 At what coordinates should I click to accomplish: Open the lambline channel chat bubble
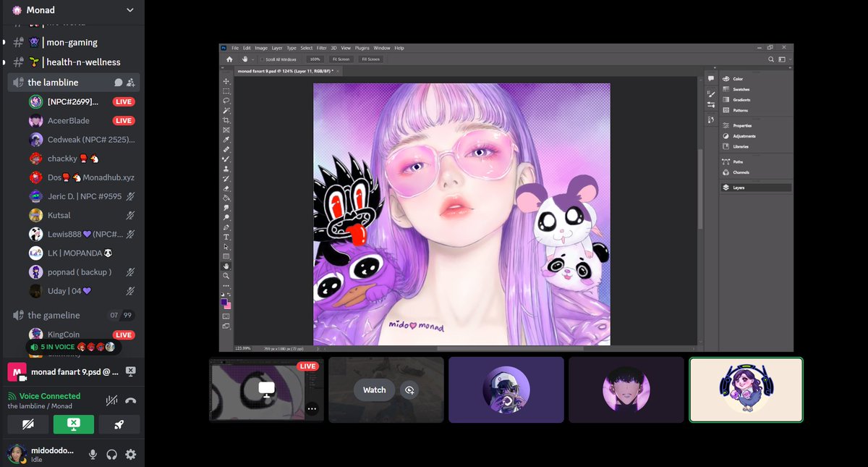pos(118,83)
